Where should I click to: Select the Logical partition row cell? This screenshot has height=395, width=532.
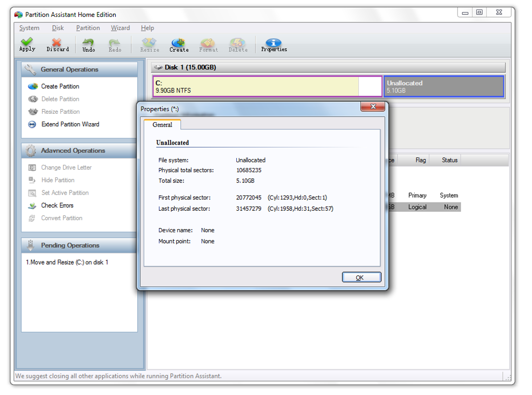point(417,207)
